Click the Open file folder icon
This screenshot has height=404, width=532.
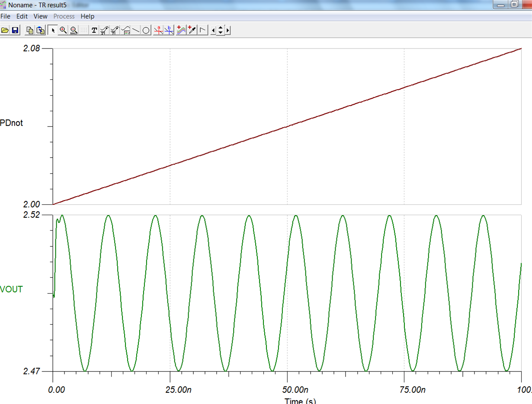point(5,30)
